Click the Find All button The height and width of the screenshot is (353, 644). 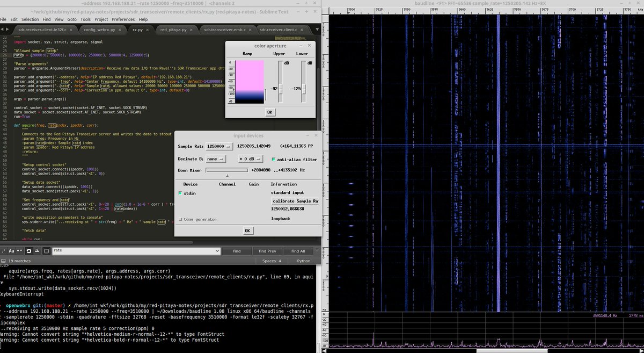(x=298, y=251)
